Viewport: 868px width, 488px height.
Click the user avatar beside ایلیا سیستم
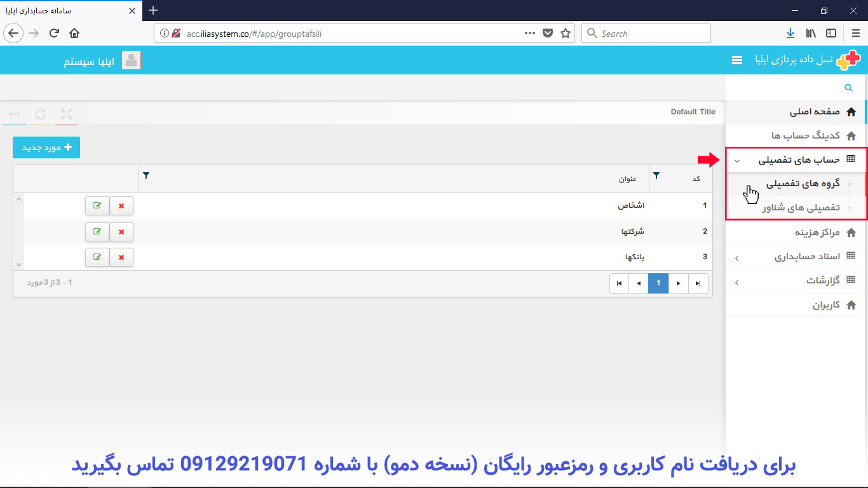pos(131,60)
